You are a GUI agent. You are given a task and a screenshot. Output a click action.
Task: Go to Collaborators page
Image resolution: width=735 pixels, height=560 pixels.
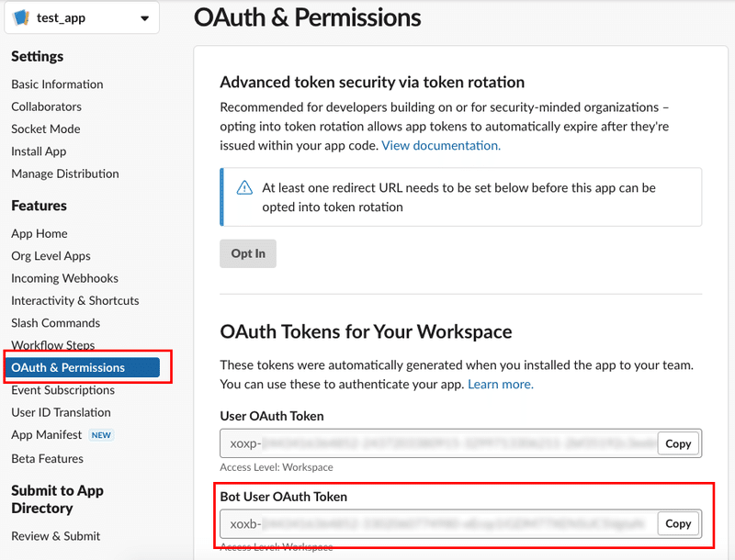point(46,106)
